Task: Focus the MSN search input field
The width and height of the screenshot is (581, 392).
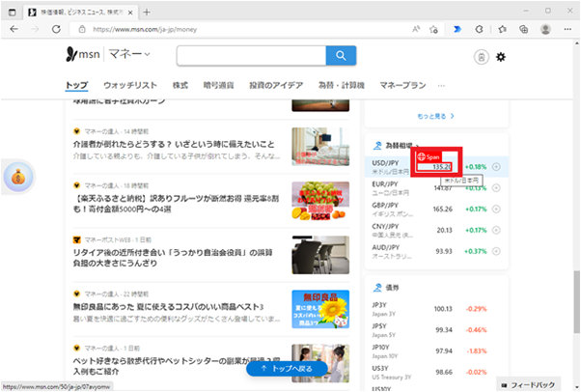Action: coord(251,56)
